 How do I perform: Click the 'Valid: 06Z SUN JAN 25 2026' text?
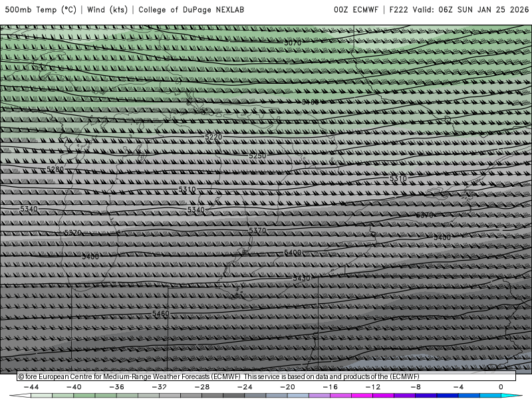tap(471, 10)
